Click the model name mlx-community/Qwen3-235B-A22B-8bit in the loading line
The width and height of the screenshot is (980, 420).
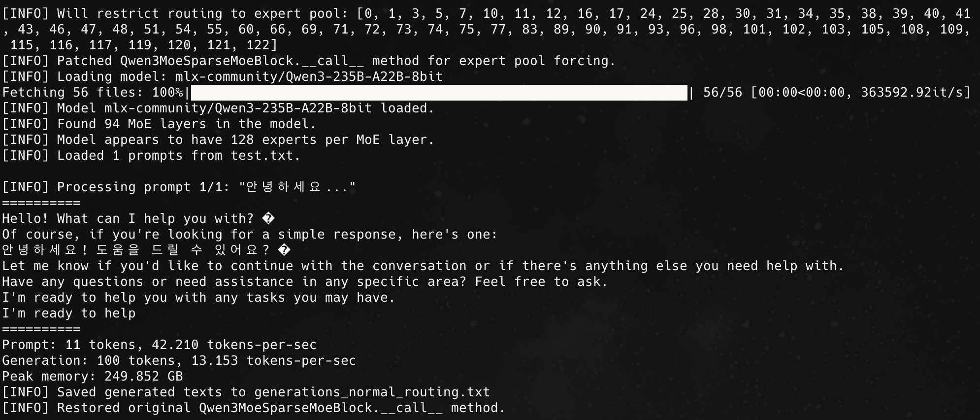[309, 77]
